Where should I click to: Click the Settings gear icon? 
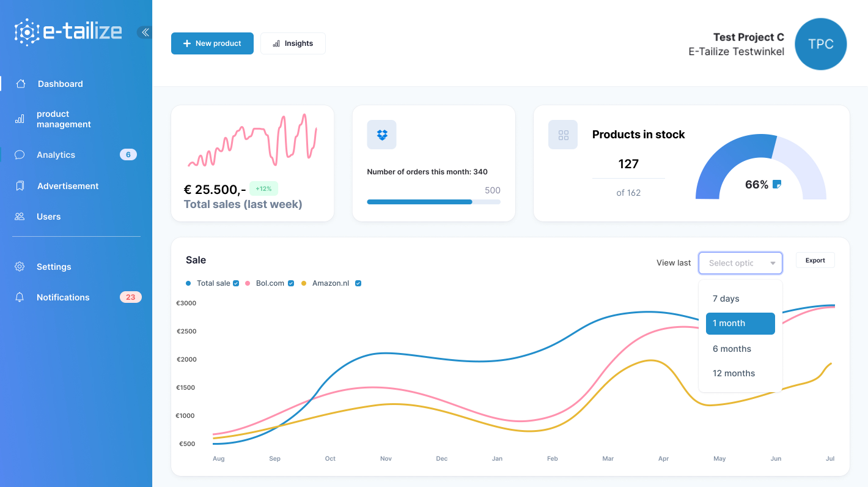click(x=19, y=267)
